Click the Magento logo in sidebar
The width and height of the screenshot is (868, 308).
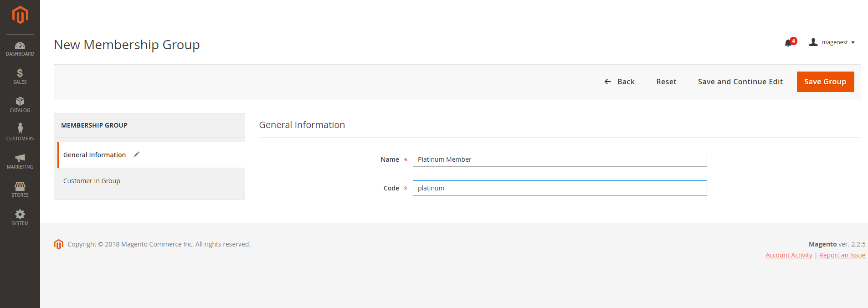tap(20, 15)
